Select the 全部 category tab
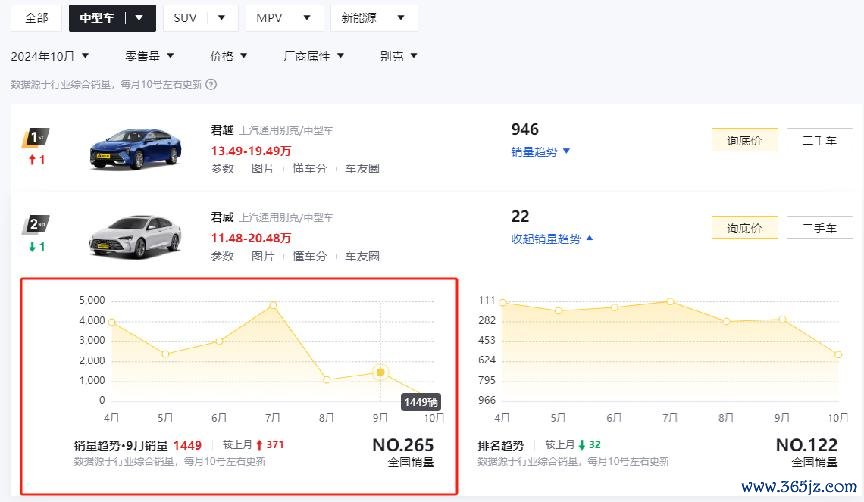Screen dimensions: 864x502 [x=37, y=18]
